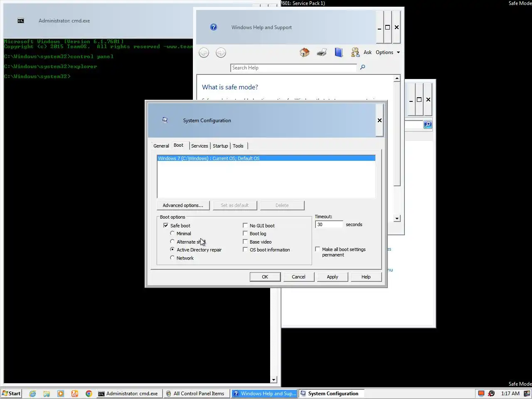Switch to the Services tab
Screen dimensions: 532x399
(x=199, y=146)
